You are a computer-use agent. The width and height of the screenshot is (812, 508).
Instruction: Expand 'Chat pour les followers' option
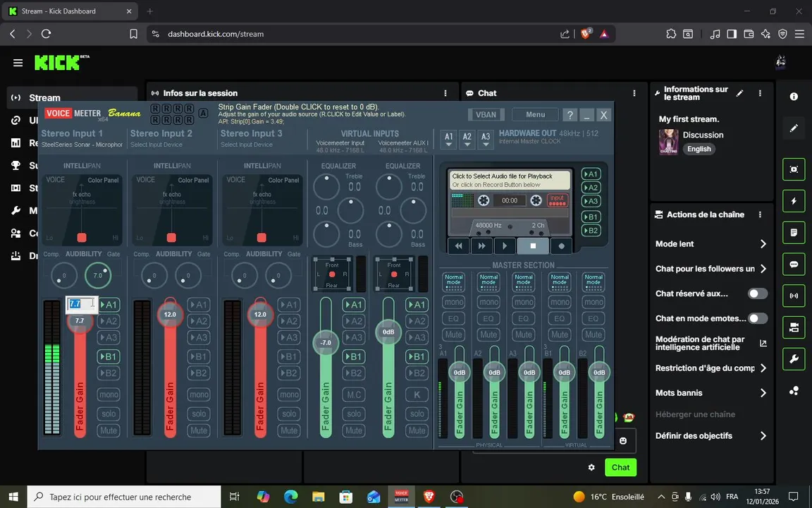[711, 269]
